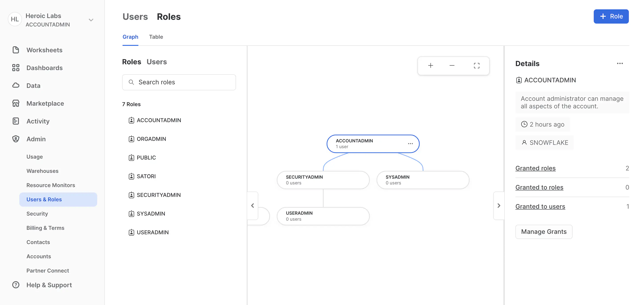
Task: Zoom out of the role graph
Action: coord(452,65)
